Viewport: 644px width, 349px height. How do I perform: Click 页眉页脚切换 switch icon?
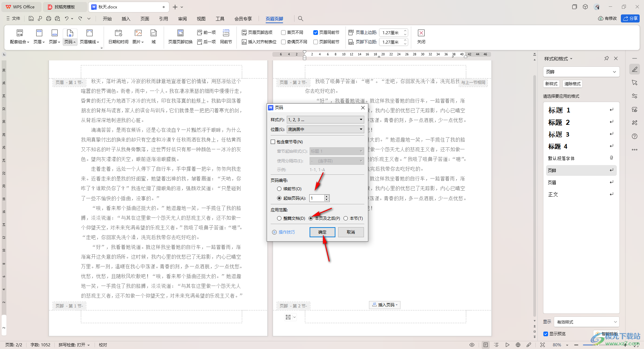[x=180, y=37]
